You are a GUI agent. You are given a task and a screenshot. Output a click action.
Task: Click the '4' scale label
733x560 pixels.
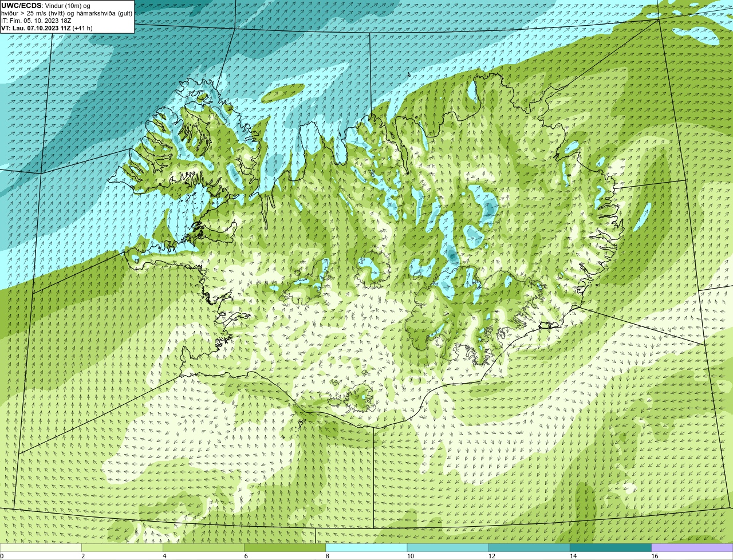(x=164, y=556)
